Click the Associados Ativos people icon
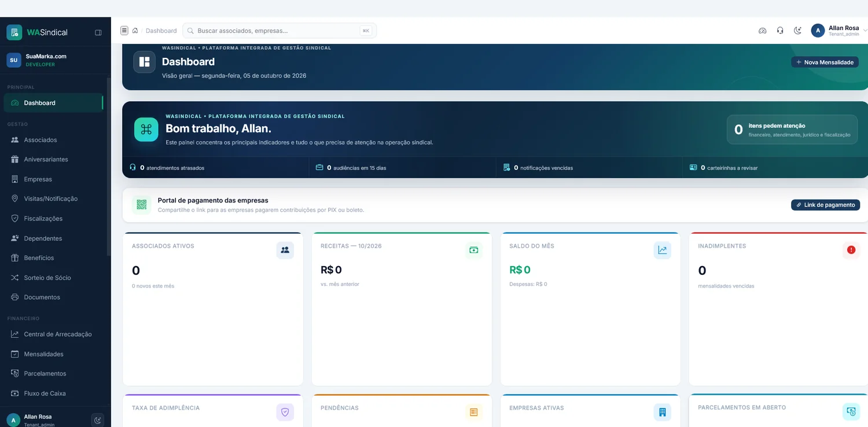Viewport: 868px width, 427px height. tap(285, 250)
